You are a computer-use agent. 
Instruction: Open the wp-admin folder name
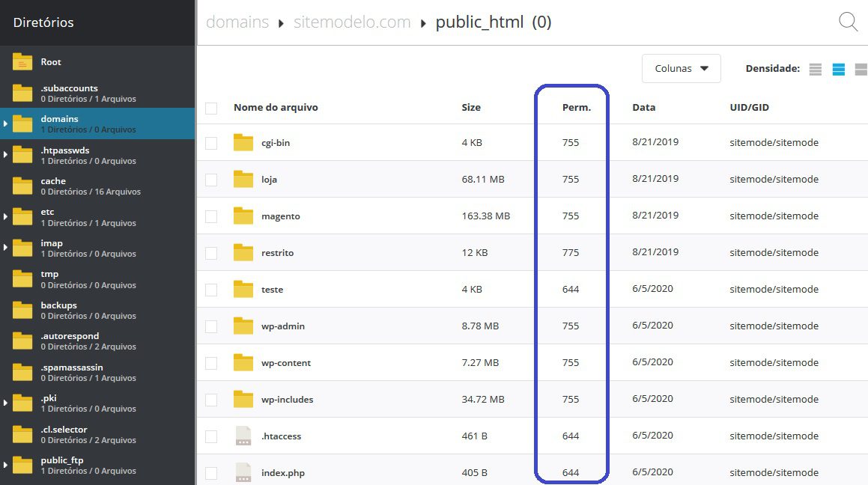coord(283,326)
